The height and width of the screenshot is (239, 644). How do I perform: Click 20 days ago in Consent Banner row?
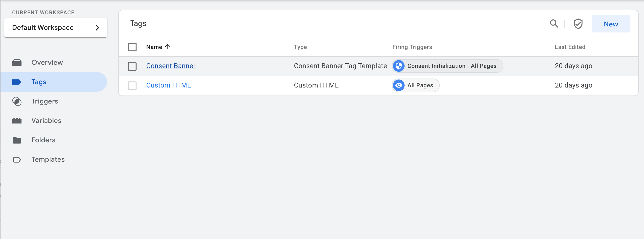573,66
